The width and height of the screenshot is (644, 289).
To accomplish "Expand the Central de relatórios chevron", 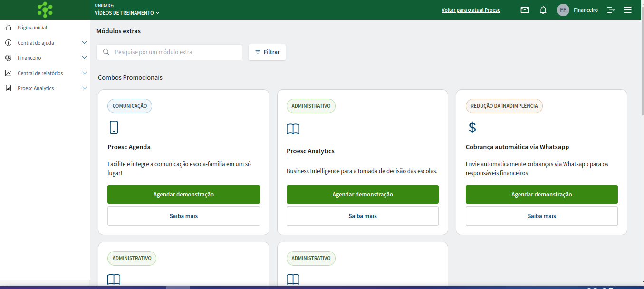I will click(x=85, y=73).
